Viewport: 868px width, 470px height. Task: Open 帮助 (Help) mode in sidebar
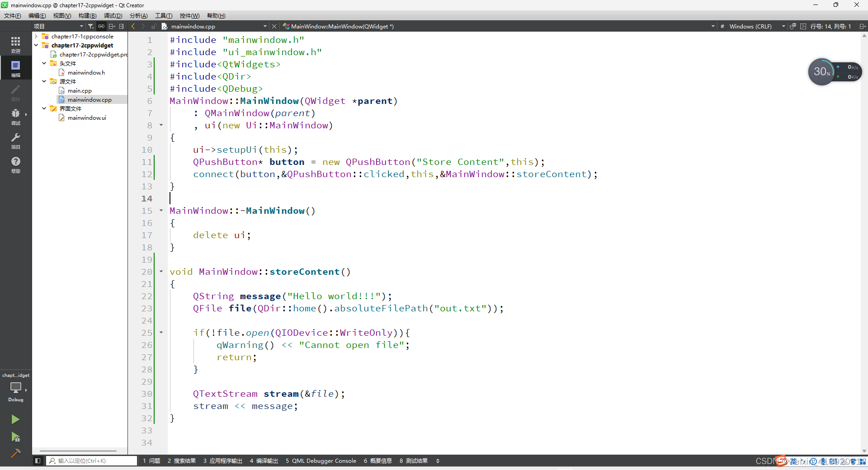point(15,164)
